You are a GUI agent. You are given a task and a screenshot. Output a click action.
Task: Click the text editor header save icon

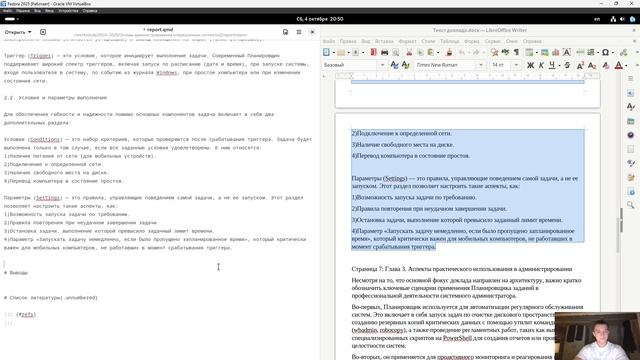pos(285,32)
